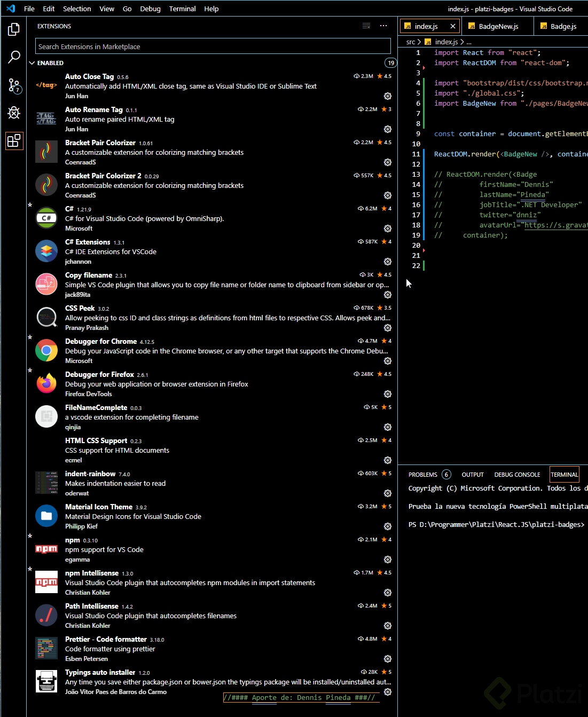Open manage gear for Material Icon Theme
Image resolution: width=588 pixels, height=717 pixels.
coord(388,526)
